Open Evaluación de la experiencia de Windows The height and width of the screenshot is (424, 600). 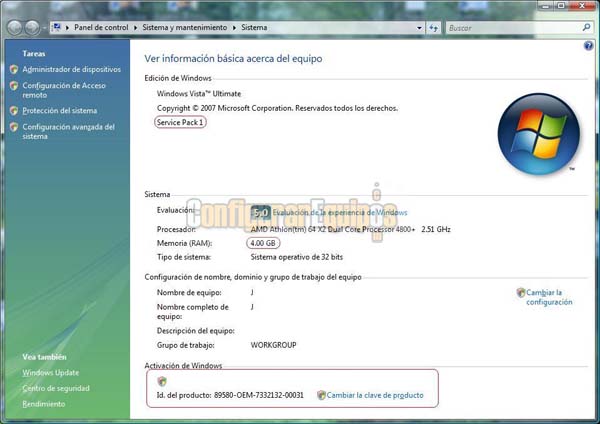coord(340,212)
